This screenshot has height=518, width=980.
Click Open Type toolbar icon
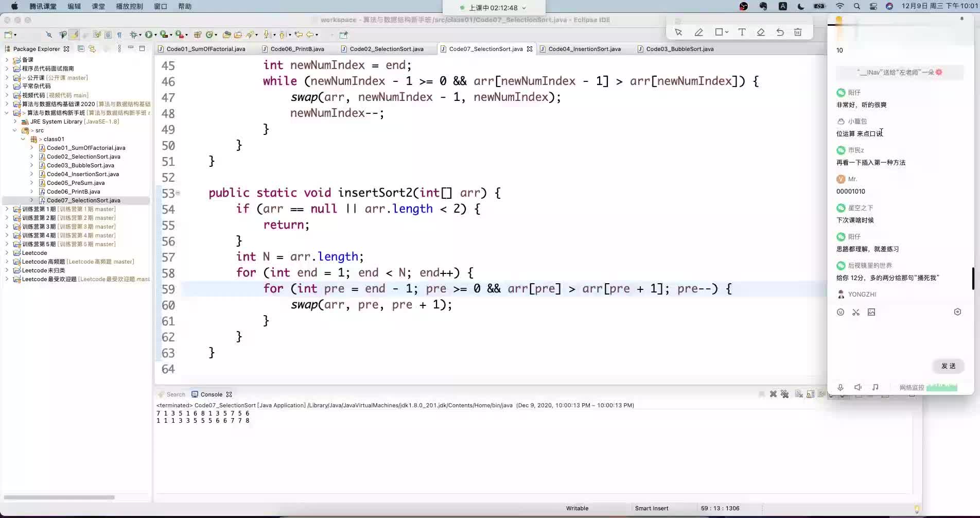[x=226, y=34]
